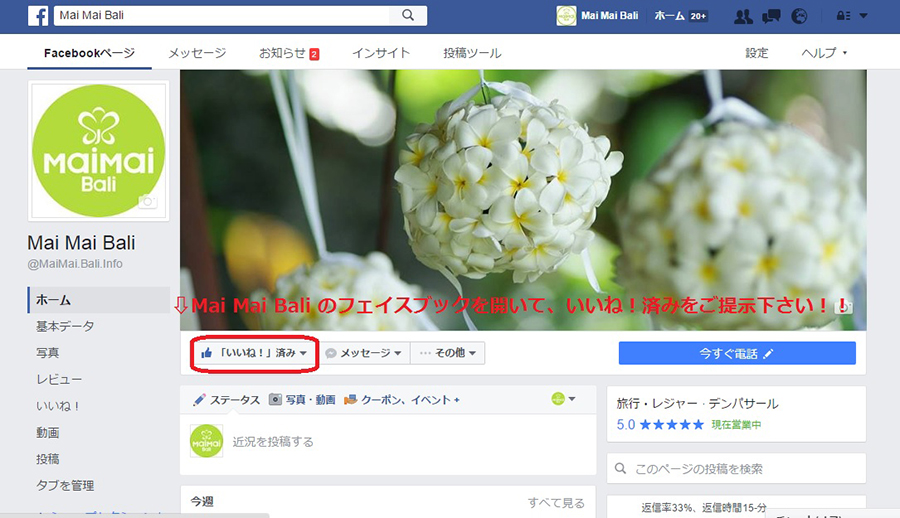Switch to the インサイト tab

(x=380, y=53)
